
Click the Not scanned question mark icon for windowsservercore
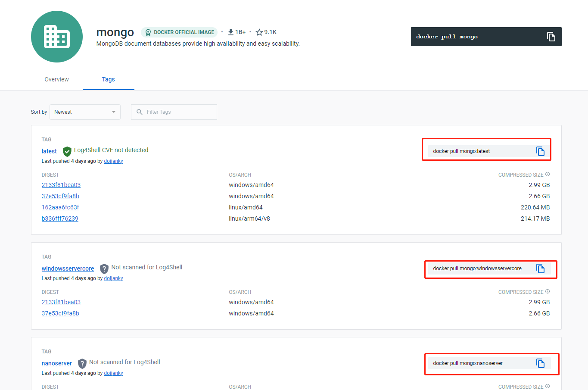click(104, 268)
